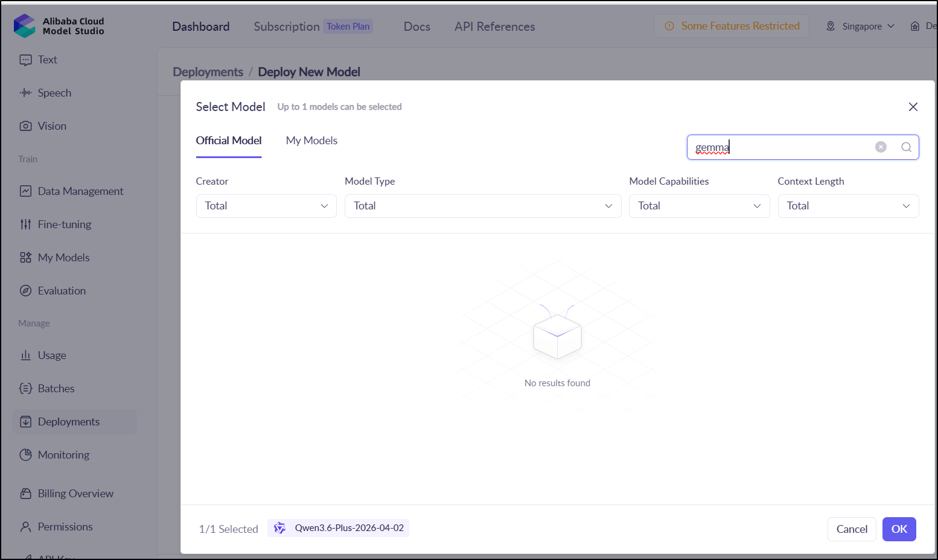Confirm selection with OK button
This screenshot has width=938, height=560.
pyautogui.click(x=899, y=529)
